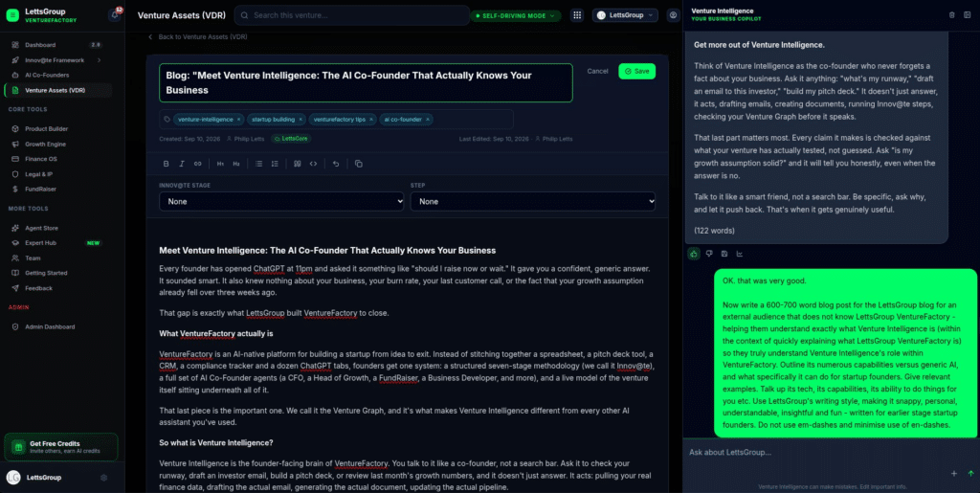Apply bold formatting in editor toolbar
This screenshot has width=980, height=493.
166,164
